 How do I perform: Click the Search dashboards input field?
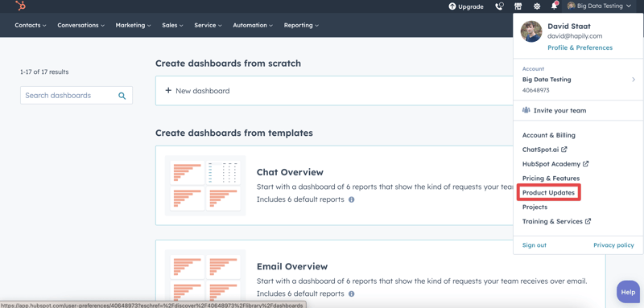point(76,95)
